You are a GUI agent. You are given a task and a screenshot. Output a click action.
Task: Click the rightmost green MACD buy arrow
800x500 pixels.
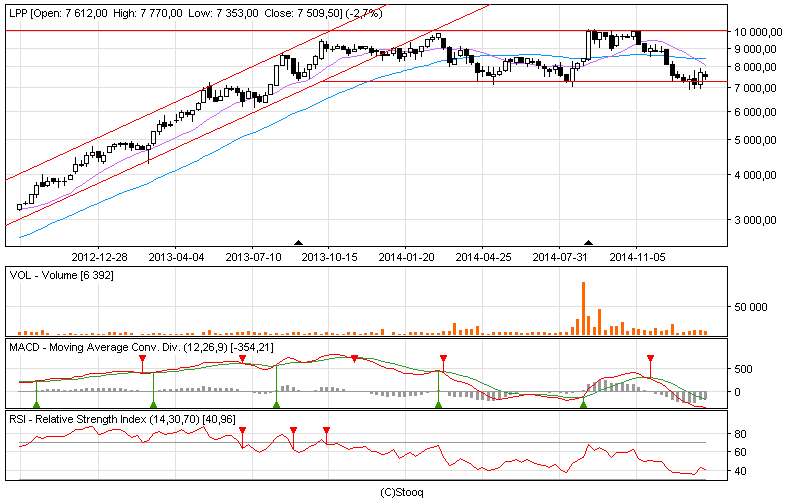[x=584, y=405]
